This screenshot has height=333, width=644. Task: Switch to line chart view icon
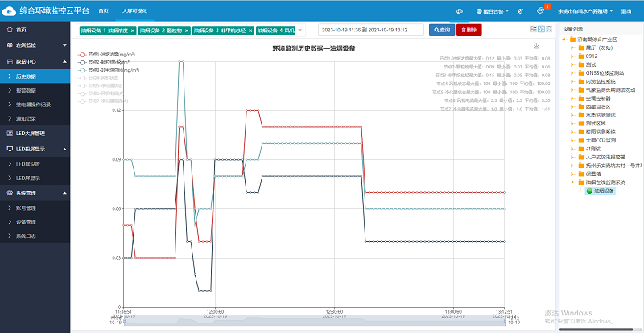541,29
